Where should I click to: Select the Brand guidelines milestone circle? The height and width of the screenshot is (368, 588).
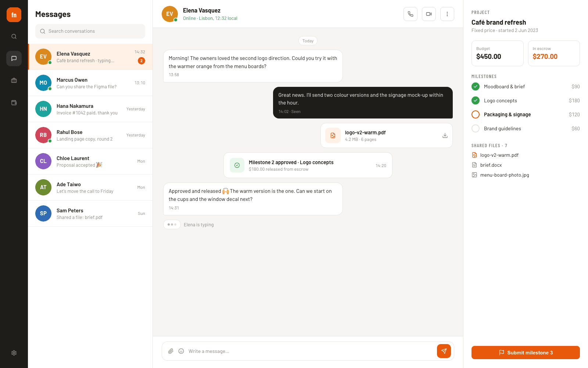point(476,128)
